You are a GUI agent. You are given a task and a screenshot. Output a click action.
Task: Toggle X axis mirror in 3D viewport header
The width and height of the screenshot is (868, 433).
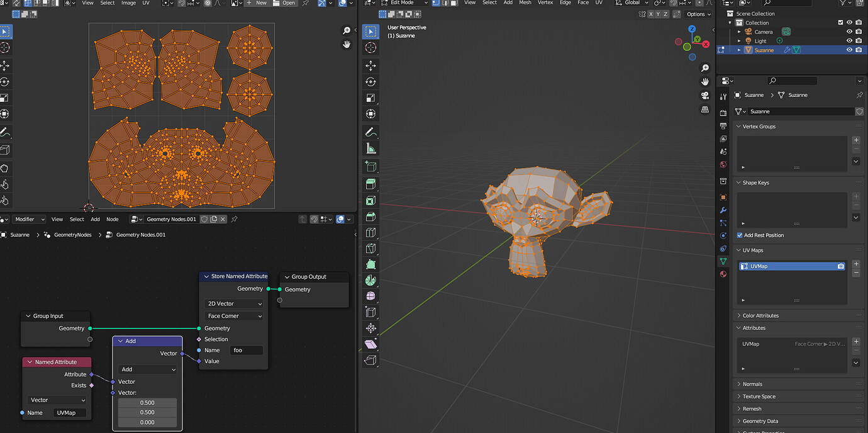[x=650, y=14]
